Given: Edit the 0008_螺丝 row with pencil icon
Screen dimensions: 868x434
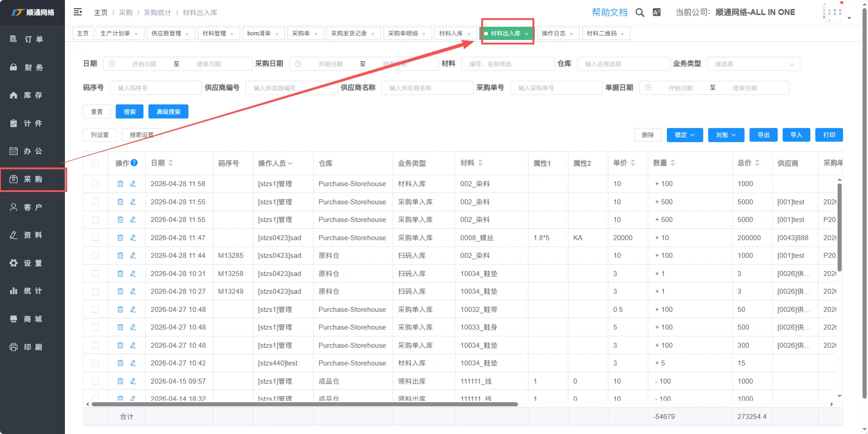Looking at the screenshot, I should 133,237.
